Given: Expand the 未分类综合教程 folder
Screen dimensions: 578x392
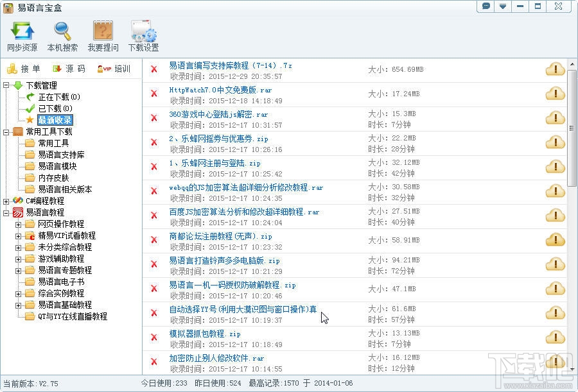Looking at the screenshot, I should (x=18, y=248).
